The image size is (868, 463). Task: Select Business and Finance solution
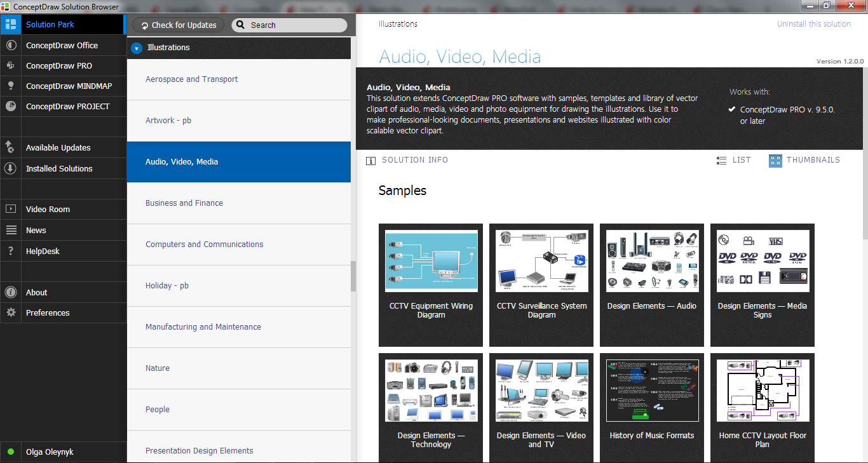click(x=239, y=203)
